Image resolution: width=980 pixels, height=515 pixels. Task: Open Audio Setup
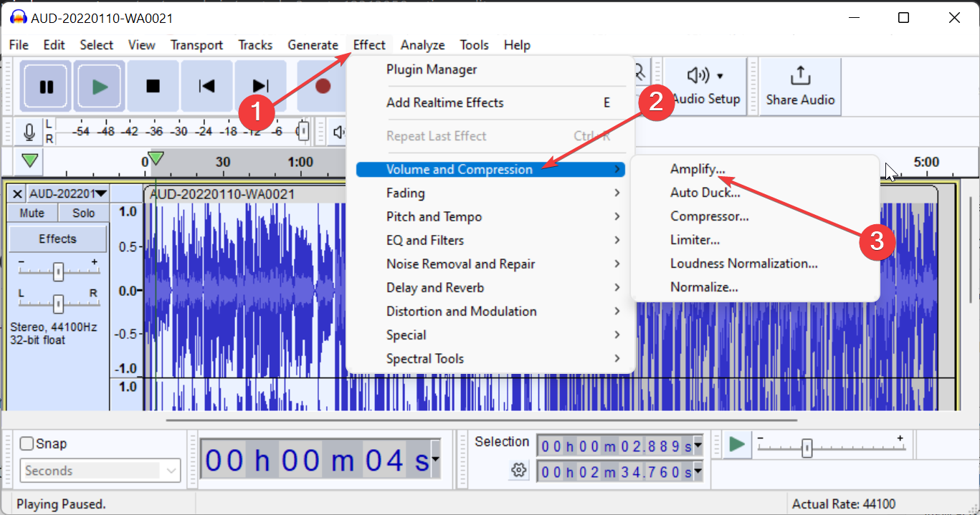pyautogui.click(x=705, y=86)
